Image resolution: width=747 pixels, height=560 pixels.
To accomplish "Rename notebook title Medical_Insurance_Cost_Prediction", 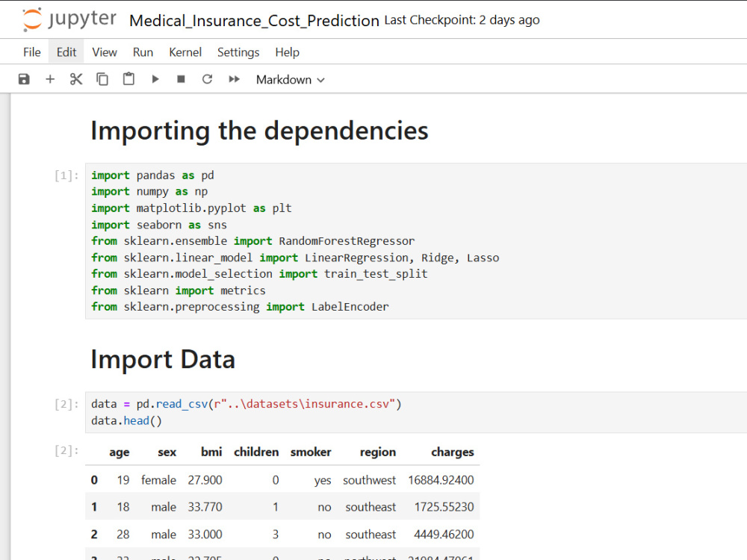I will click(x=255, y=20).
